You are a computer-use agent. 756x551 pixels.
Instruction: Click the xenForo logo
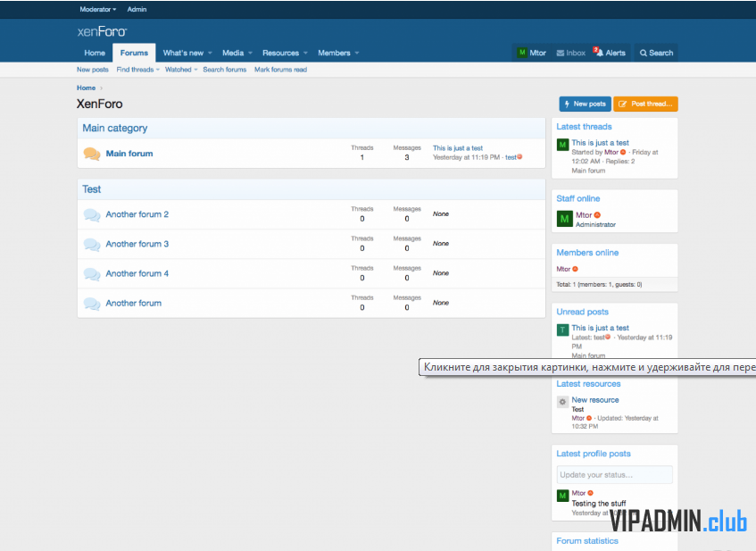tap(102, 32)
